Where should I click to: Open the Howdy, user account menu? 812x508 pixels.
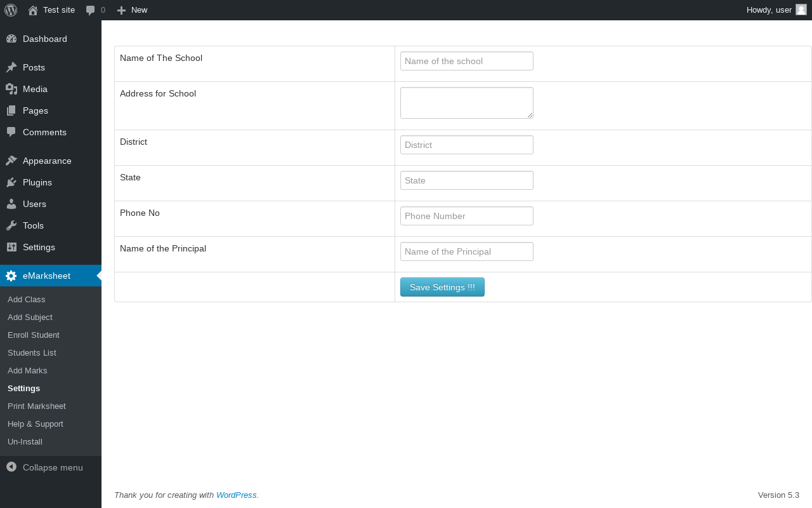pyautogui.click(x=776, y=10)
